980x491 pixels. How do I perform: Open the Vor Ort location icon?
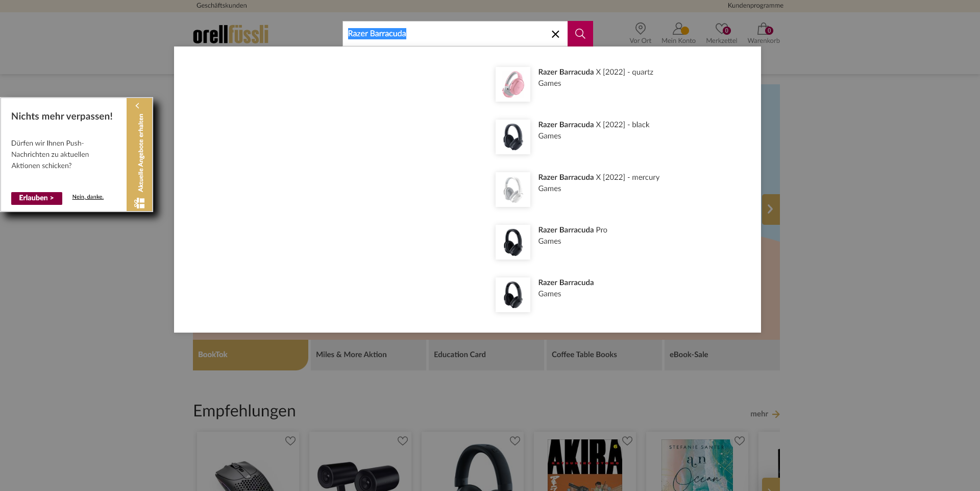point(640,29)
